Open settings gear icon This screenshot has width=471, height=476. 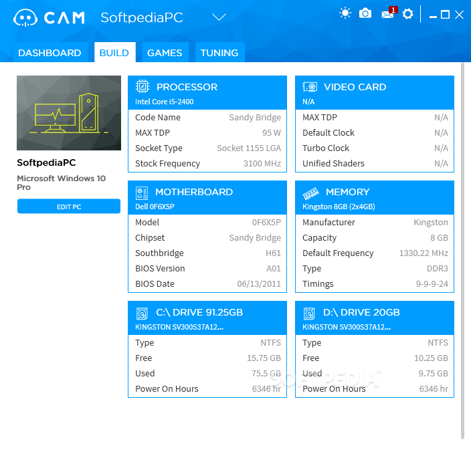click(x=407, y=14)
